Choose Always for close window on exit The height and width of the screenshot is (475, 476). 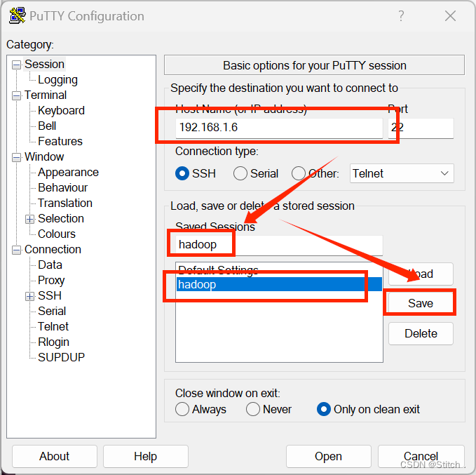pos(182,409)
